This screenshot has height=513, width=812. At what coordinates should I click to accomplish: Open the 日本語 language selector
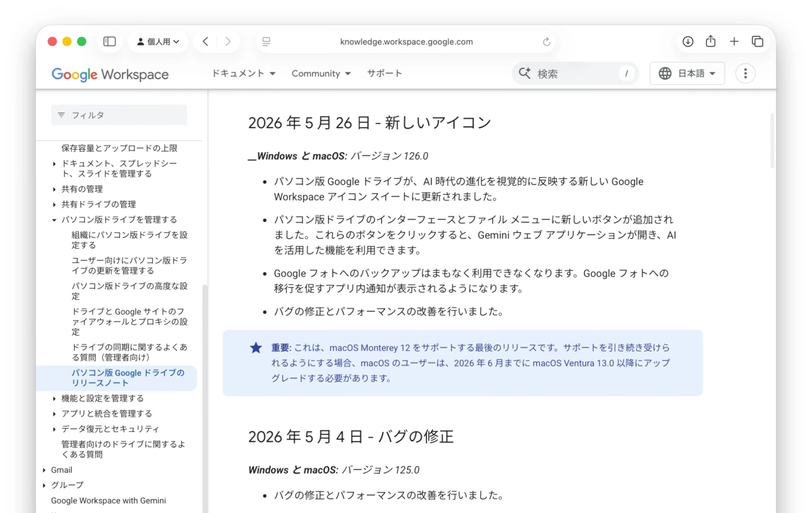[687, 74]
